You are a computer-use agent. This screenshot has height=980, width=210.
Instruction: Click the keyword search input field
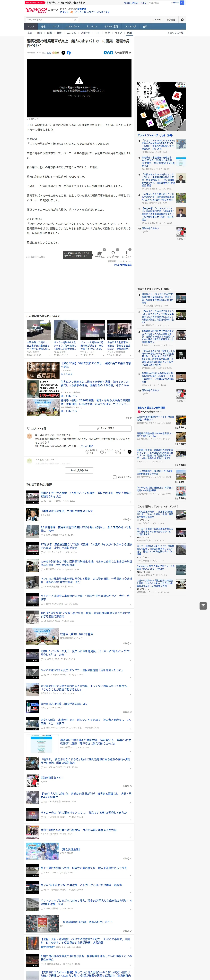click(x=49, y=19)
